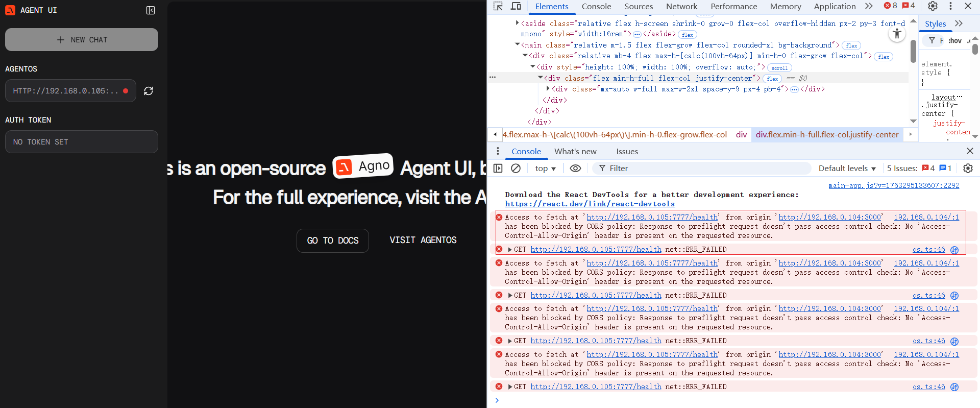Toggle flex badge on relative mb-4 div
This screenshot has height=408, width=980.
pyautogui.click(x=884, y=57)
